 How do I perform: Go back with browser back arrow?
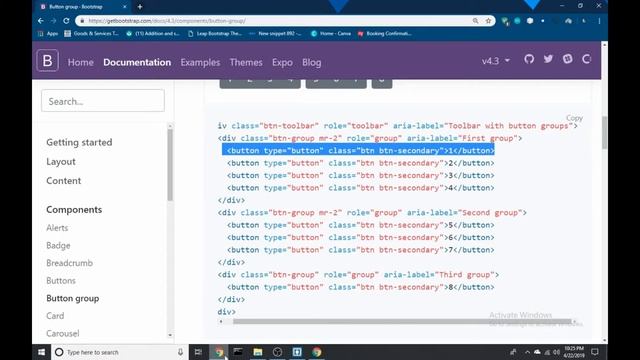(x=41, y=20)
